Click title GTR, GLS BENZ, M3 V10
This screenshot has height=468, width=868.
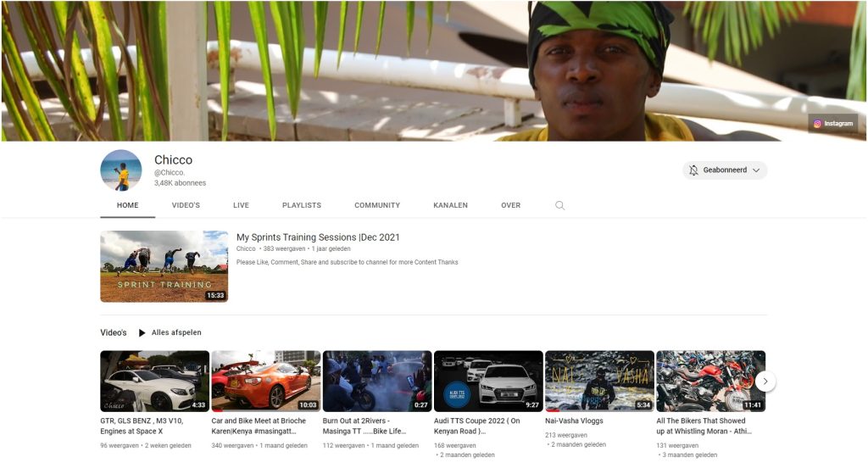[x=142, y=426]
